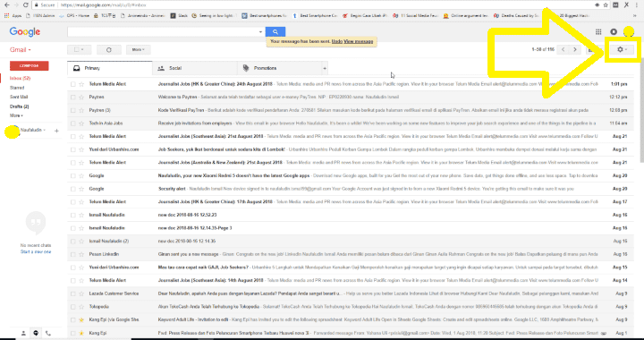
Task: Add a new inbox tab with plus
Action: coord(325,68)
